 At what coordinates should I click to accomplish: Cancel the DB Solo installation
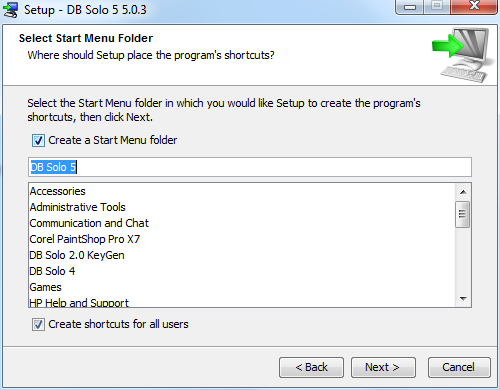[x=459, y=367]
